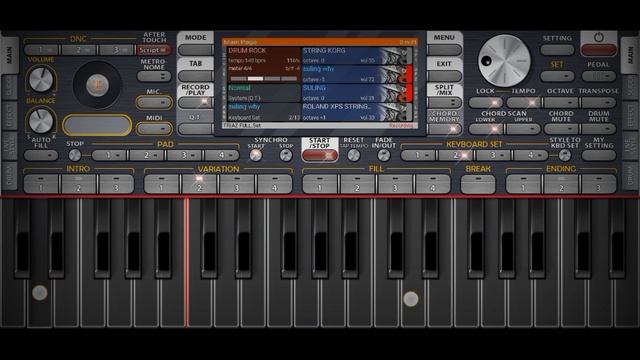Click the Fade In/Out round button
The width and height of the screenshot is (640, 360).
(383, 155)
